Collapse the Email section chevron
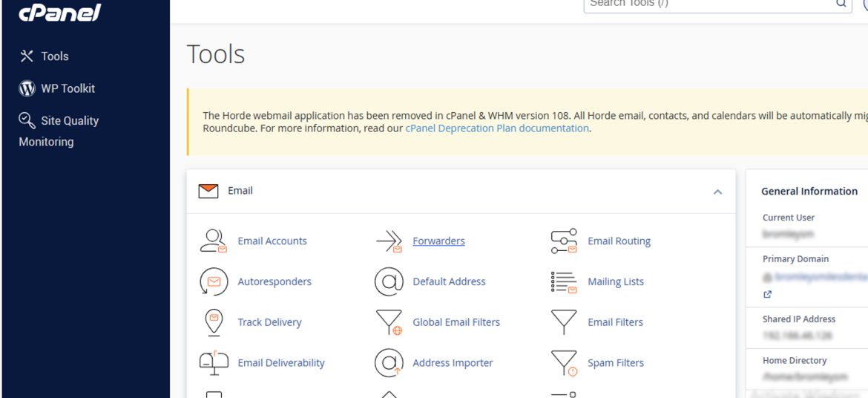 [x=717, y=192]
